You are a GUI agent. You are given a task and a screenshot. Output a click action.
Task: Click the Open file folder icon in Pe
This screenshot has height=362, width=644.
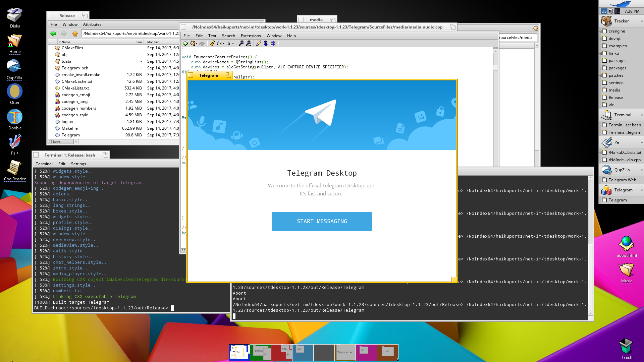point(193,44)
